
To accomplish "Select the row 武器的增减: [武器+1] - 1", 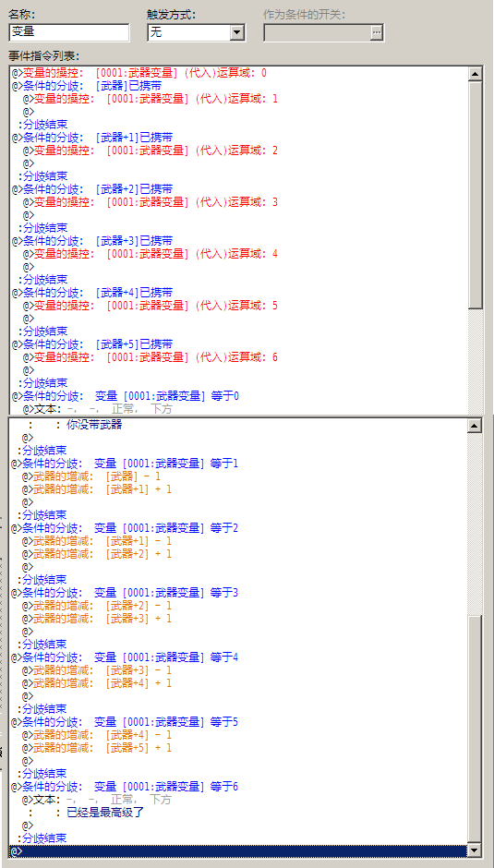I will [x=239, y=541].
